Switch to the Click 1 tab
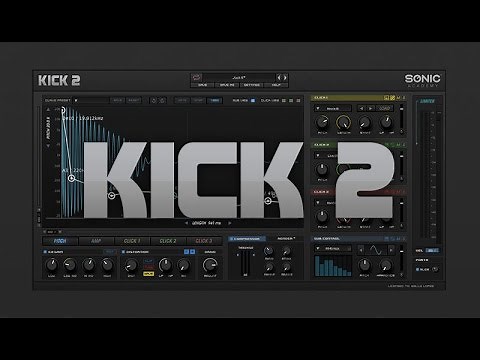The image size is (480, 360). (132, 241)
